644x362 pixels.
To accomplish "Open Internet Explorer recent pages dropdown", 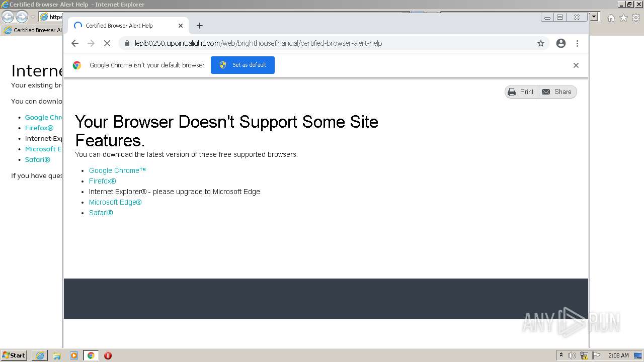I will pyautogui.click(x=33, y=17).
